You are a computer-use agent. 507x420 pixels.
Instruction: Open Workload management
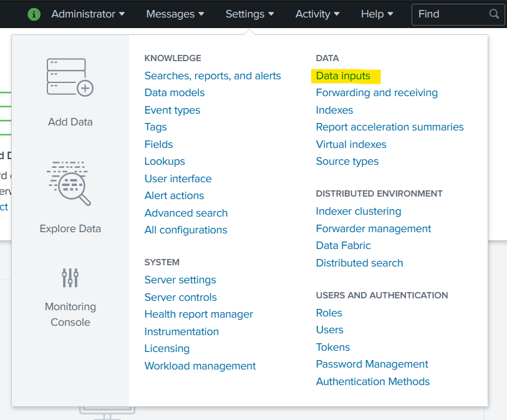pos(200,366)
